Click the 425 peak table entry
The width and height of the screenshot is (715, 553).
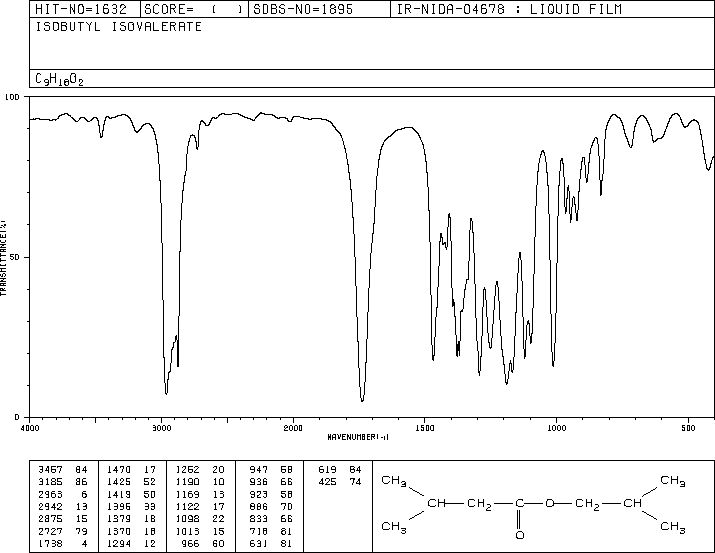[x=340, y=482]
